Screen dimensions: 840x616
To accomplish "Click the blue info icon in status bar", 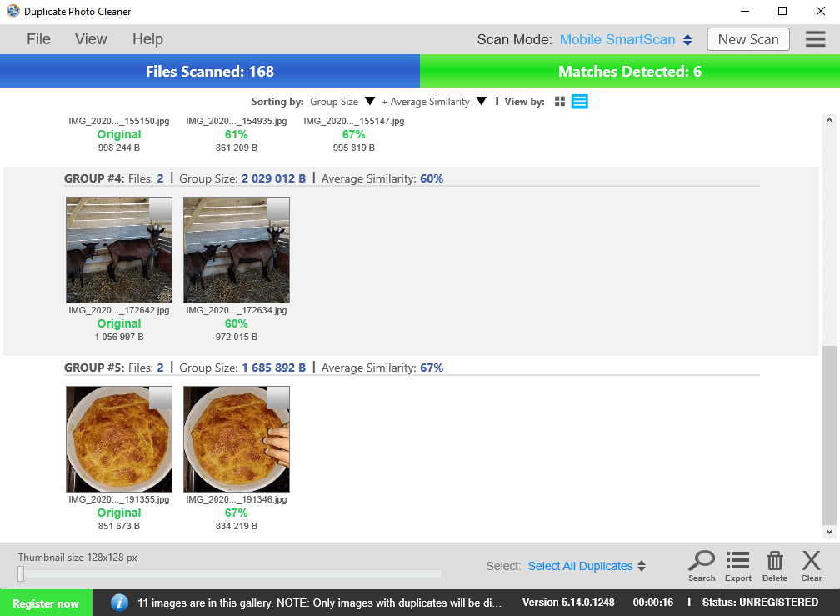I will (x=119, y=603).
